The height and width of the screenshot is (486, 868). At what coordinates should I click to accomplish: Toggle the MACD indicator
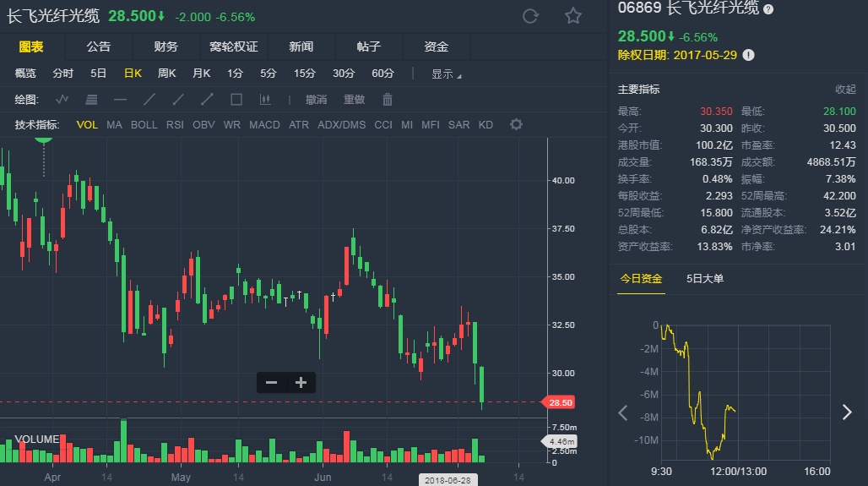(x=264, y=125)
